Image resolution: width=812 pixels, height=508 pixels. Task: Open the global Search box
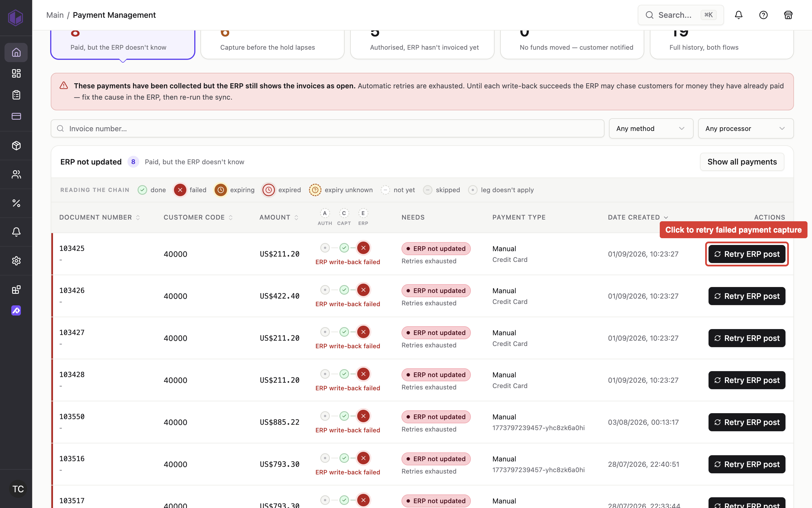click(x=680, y=15)
